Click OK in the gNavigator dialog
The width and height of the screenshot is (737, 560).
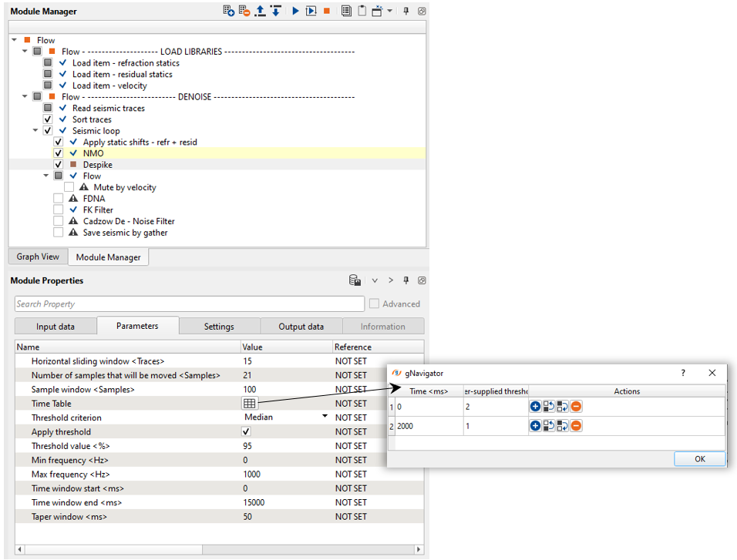[x=699, y=459]
